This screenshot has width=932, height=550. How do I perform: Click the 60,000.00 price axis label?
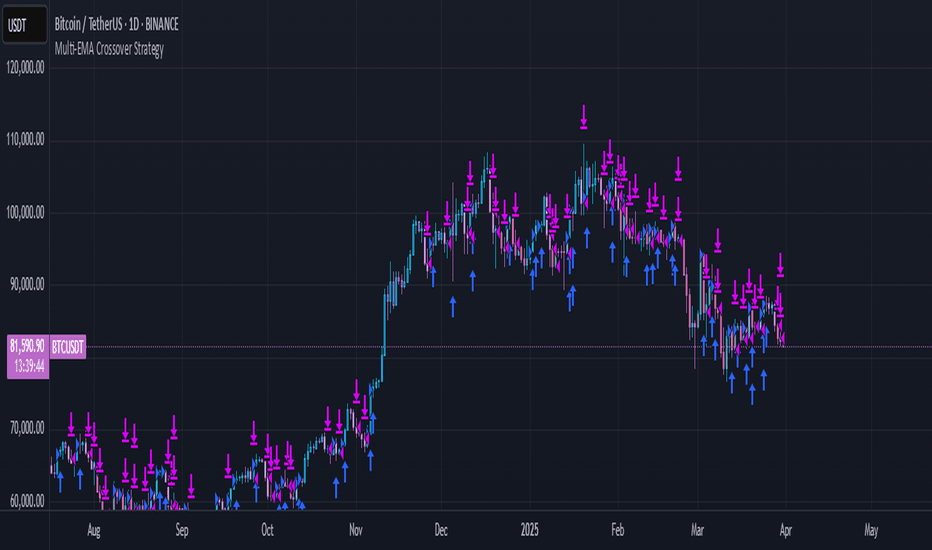[27, 501]
